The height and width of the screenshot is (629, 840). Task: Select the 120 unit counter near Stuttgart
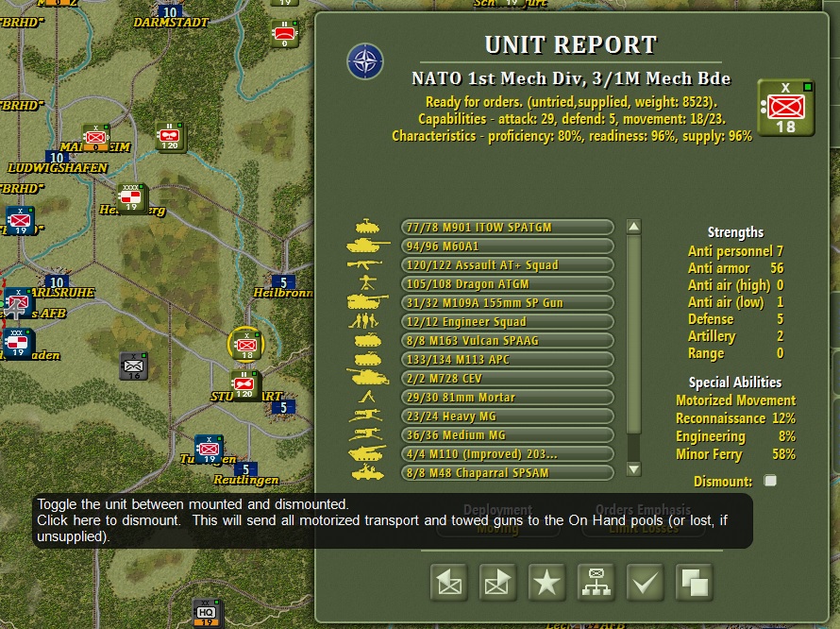click(244, 384)
